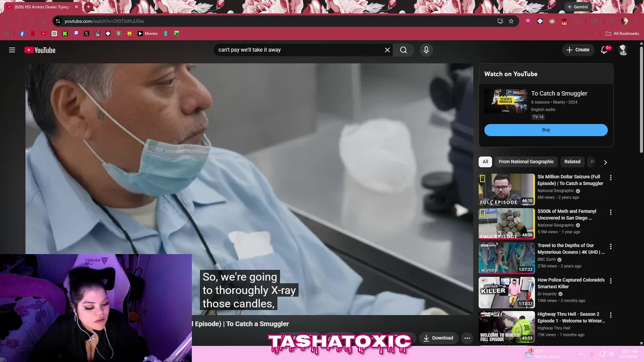The width and height of the screenshot is (644, 362).
Task: Click the pink shield extension icon
Action: click(x=528, y=21)
